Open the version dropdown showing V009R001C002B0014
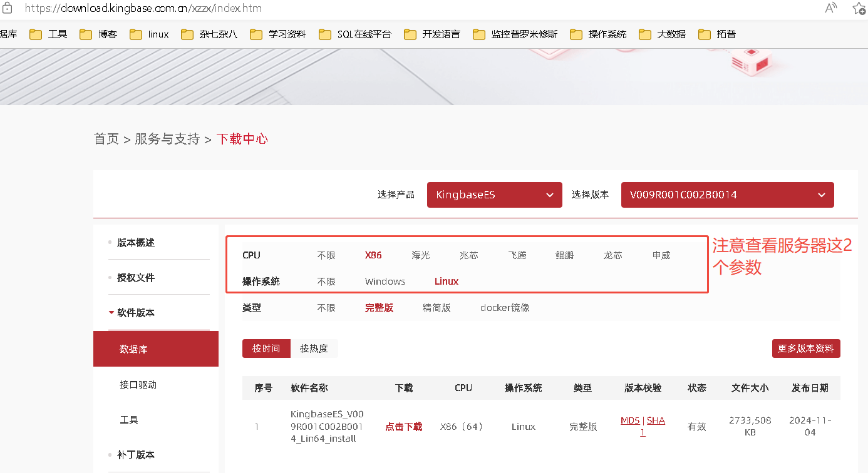The height and width of the screenshot is (473, 868). click(x=727, y=195)
